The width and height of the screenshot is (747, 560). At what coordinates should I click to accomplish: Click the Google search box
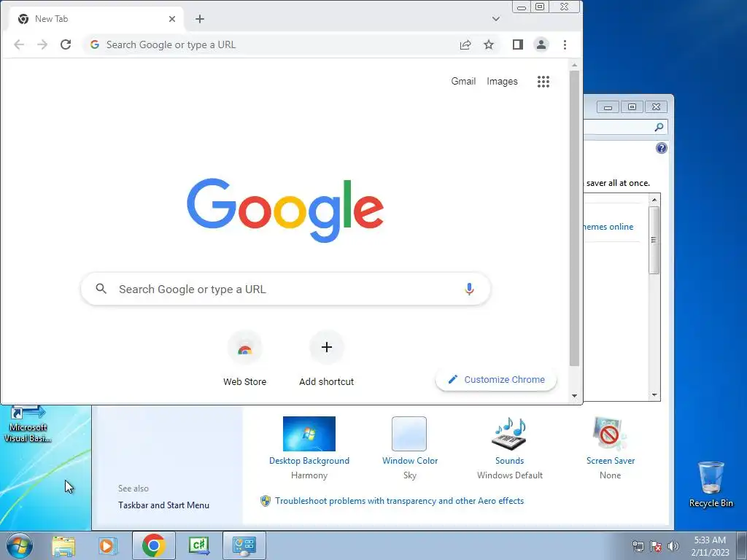pos(286,289)
